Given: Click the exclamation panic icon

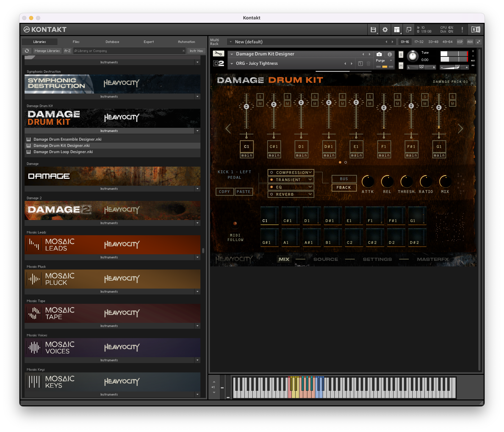Looking at the screenshot, I should (462, 30).
